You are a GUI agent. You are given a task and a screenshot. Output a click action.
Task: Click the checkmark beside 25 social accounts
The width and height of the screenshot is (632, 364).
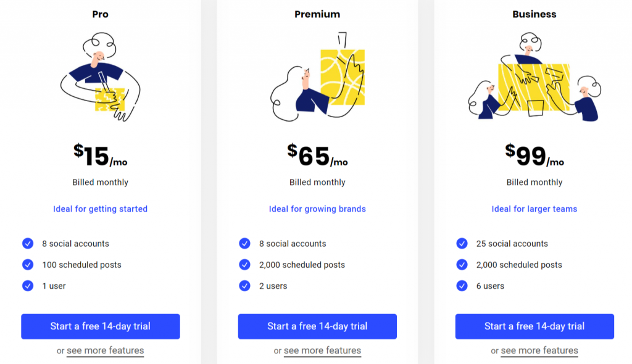coord(462,244)
